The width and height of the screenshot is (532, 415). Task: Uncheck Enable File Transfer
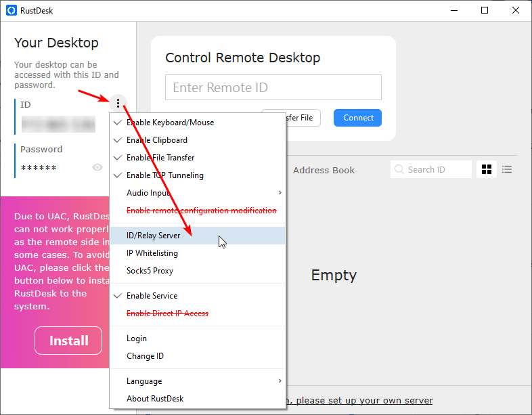click(160, 158)
